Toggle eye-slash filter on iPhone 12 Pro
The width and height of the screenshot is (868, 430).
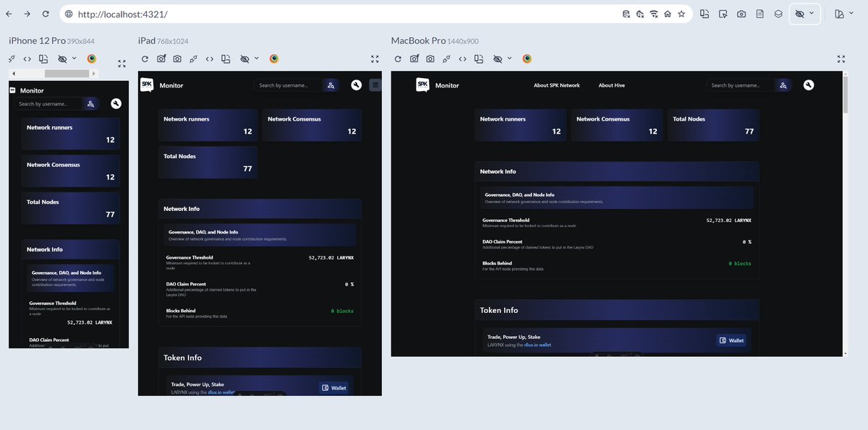(x=62, y=59)
